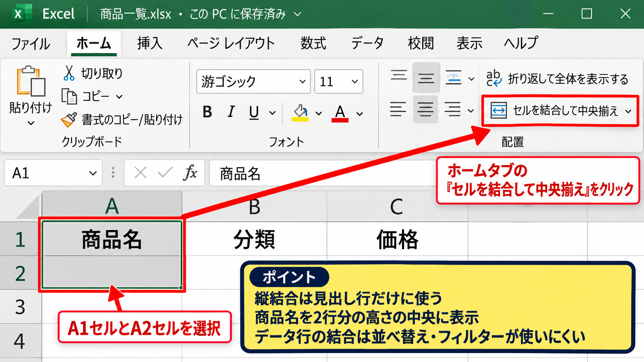Image resolution: width=644 pixels, height=362 pixels.
Task: Apply the yellow fill color bucket
Action: 300,113
